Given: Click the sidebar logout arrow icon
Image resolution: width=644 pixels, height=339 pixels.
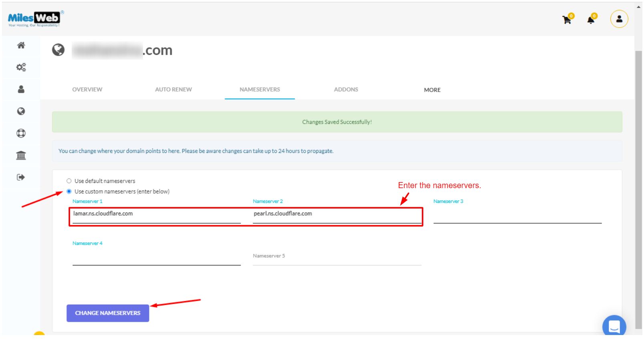Looking at the screenshot, I should coord(21,177).
